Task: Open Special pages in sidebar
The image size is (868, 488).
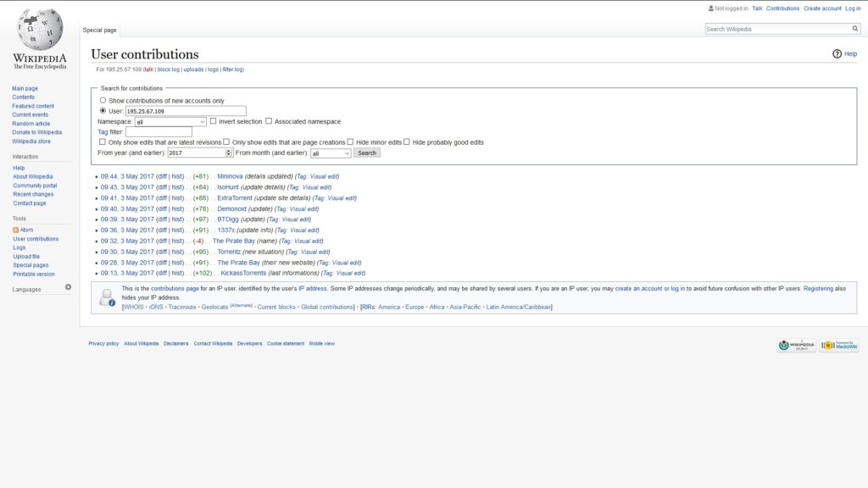Action: pyautogui.click(x=31, y=265)
